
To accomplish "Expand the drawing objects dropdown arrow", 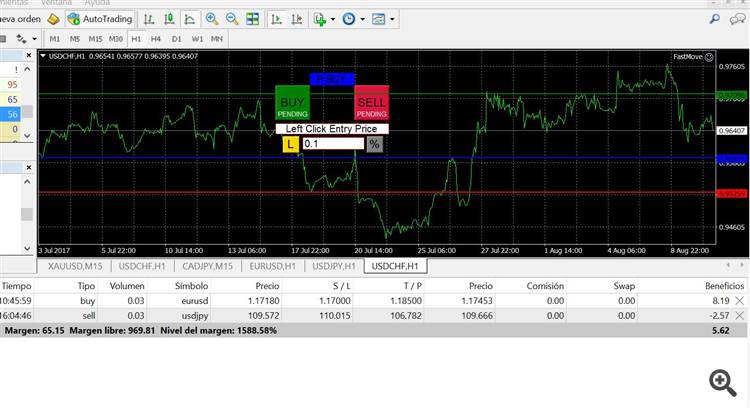I will pos(34,39).
